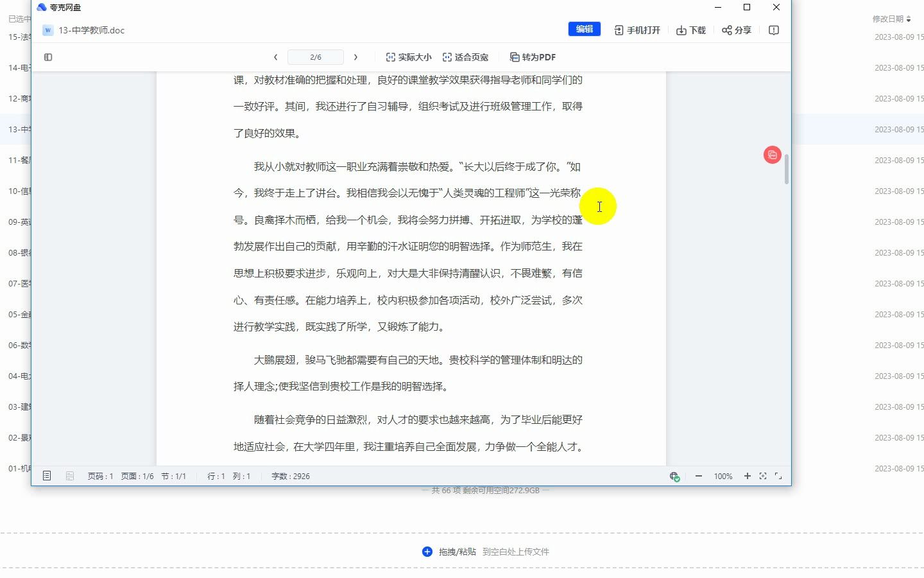Sort by 修改日期 column in background list
924x578 pixels.
pyautogui.click(x=891, y=19)
